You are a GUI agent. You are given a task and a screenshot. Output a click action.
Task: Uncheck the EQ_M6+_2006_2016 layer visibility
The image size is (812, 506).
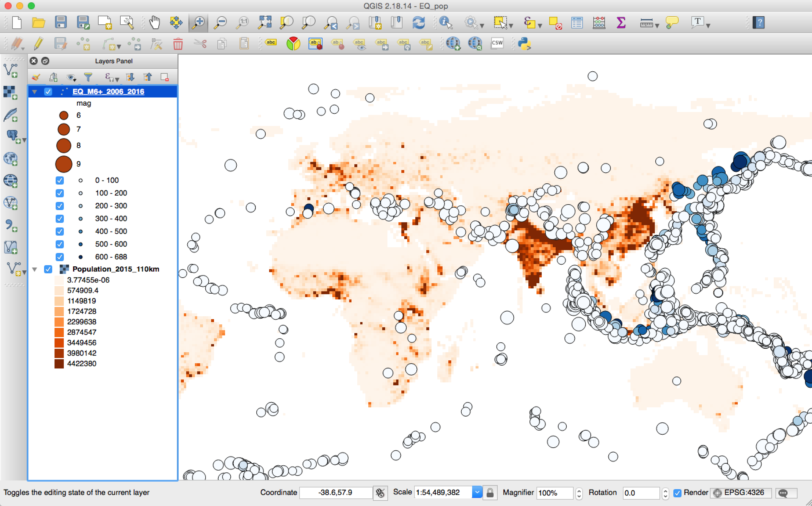pyautogui.click(x=48, y=92)
